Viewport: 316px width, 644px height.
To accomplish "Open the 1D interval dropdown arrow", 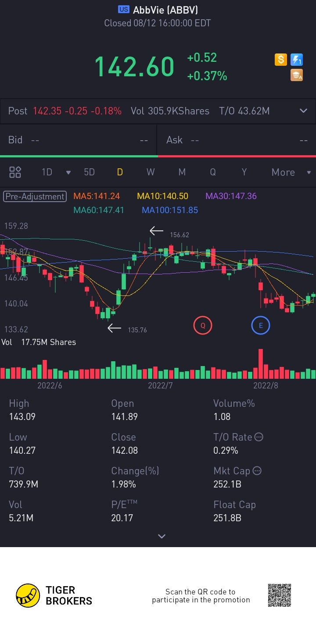I will coord(68,173).
